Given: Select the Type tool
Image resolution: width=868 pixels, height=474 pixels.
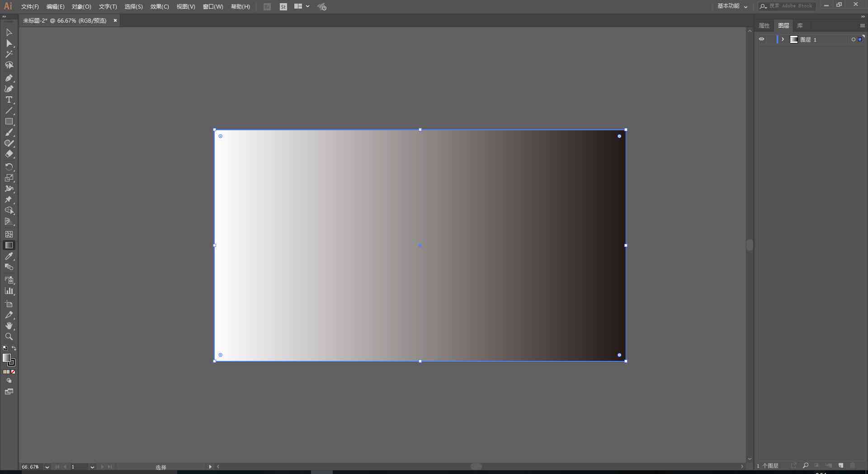Looking at the screenshot, I should [9, 100].
